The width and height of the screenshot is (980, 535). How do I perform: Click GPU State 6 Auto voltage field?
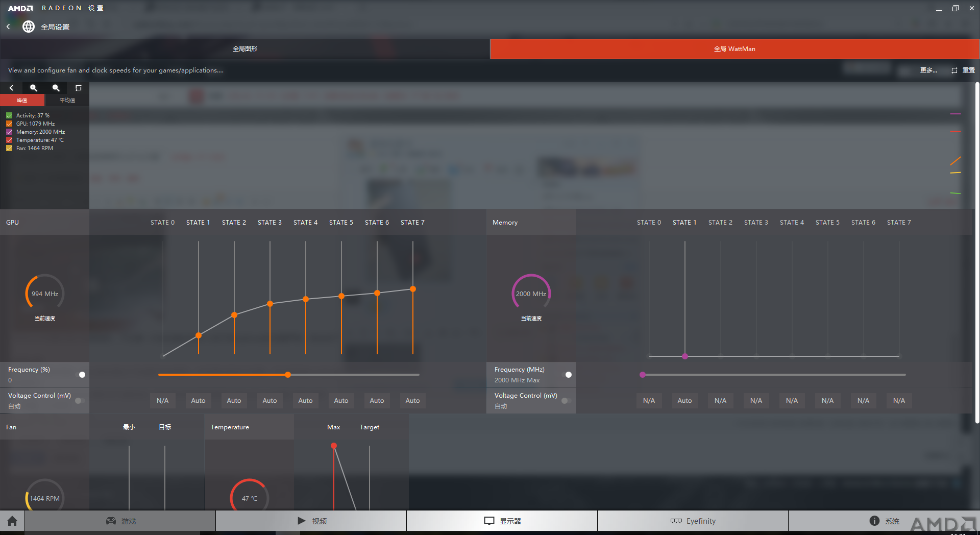point(377,401)
